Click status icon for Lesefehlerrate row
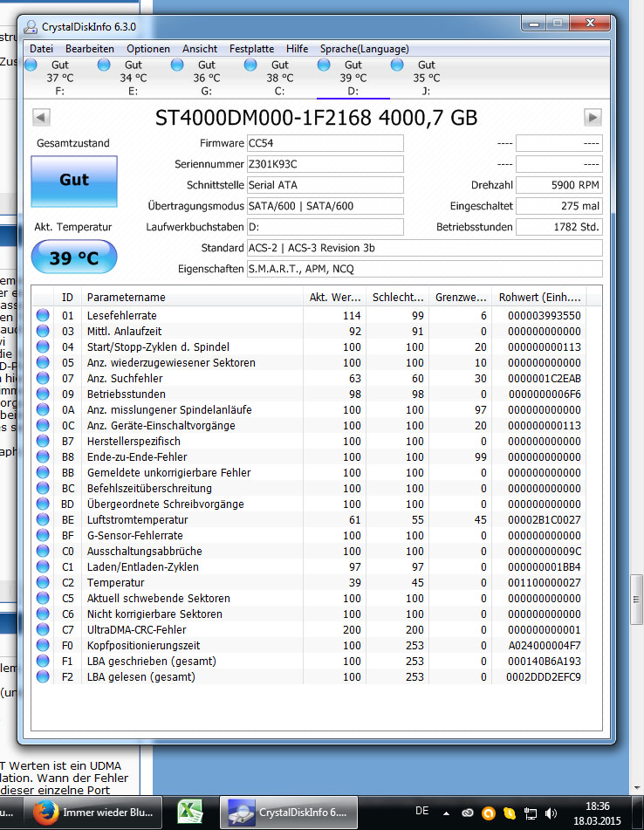This screenshot has width=644, height=830. [x=43, y=315]
